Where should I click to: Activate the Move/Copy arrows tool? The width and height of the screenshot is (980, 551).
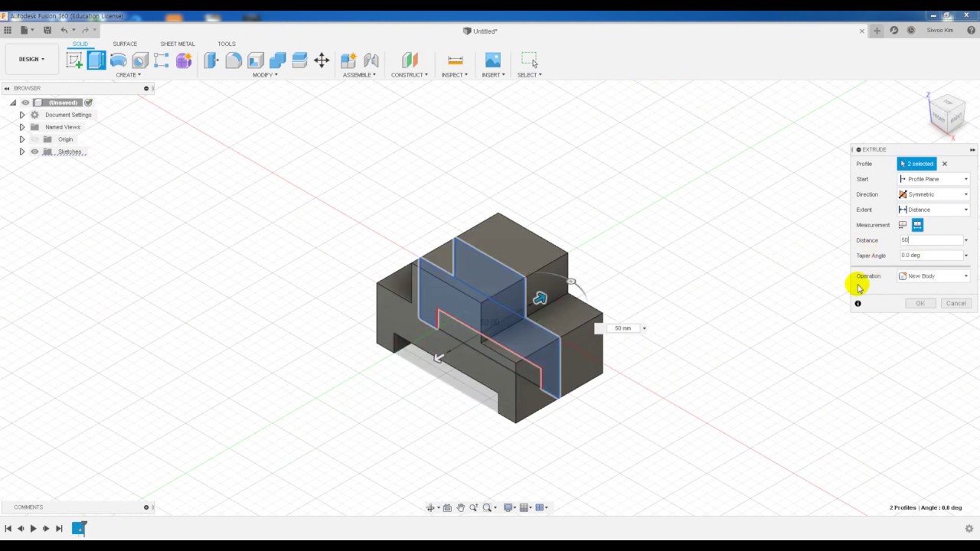tap(322, 60)
